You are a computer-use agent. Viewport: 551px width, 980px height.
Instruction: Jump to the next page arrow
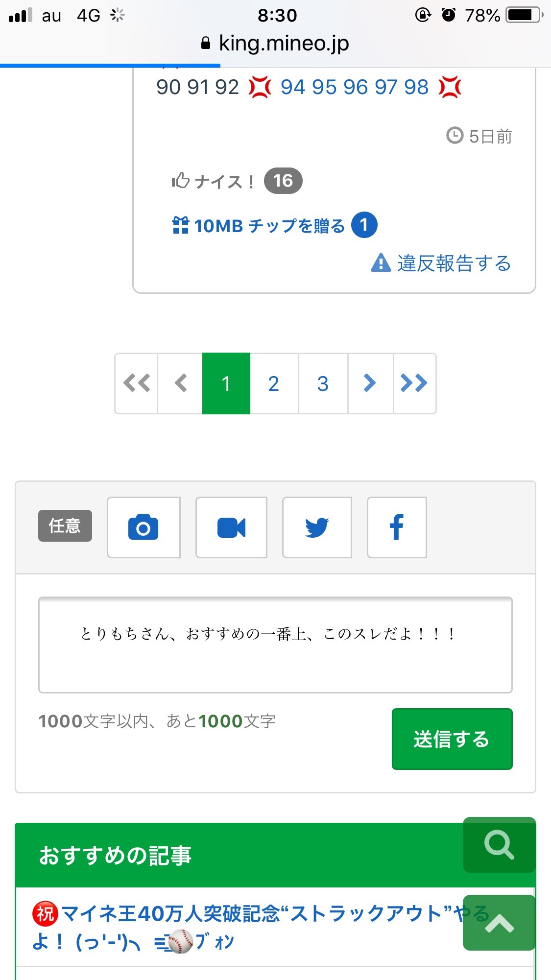pyautogui.click(x=370, y=383)
